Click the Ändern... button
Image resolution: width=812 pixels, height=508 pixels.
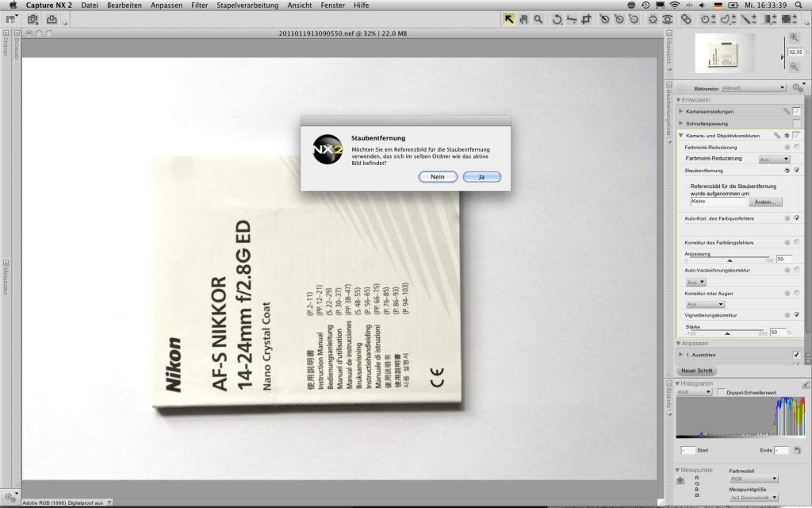pyautogui.click(x=765, y=202)
